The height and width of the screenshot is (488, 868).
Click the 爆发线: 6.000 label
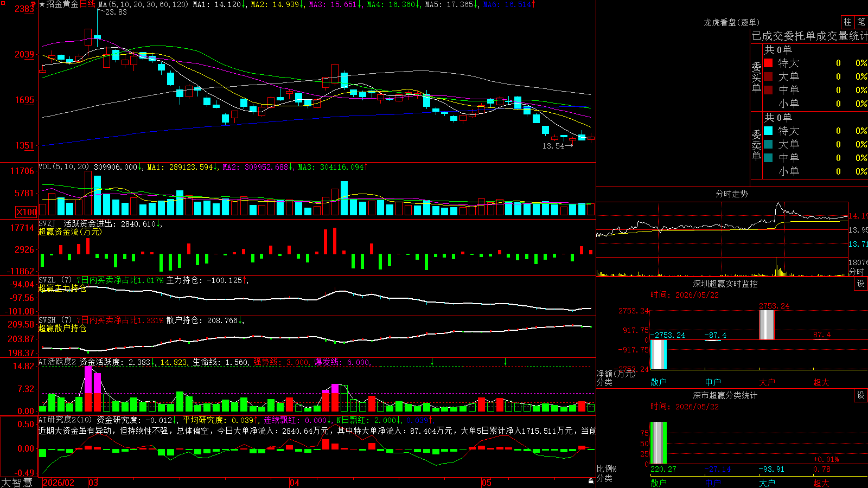click(342, 362)
